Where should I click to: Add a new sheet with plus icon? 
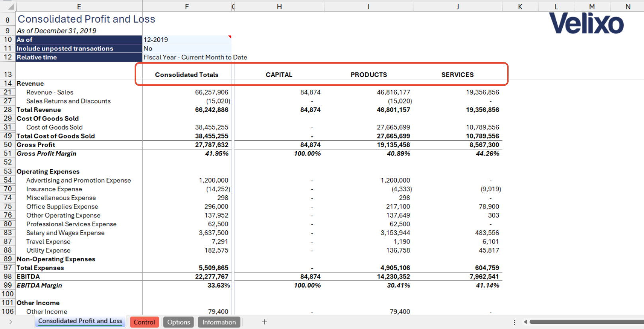point(264,322)
